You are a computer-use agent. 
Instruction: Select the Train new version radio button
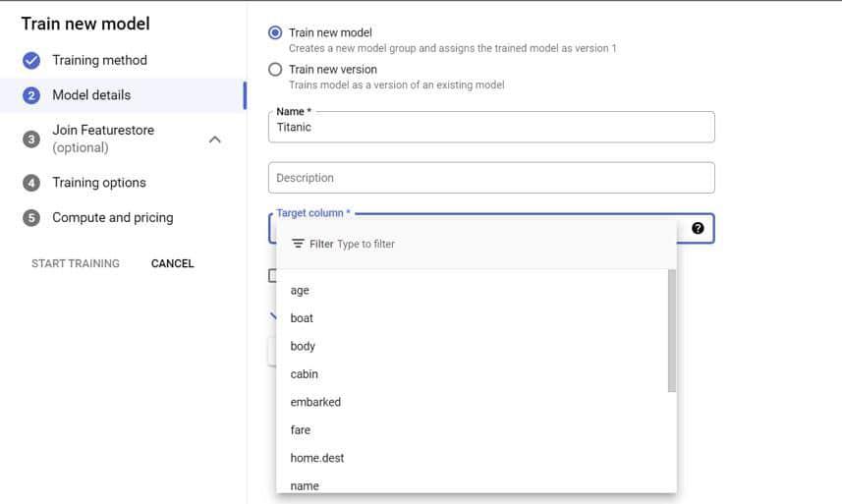coord(275,70)
